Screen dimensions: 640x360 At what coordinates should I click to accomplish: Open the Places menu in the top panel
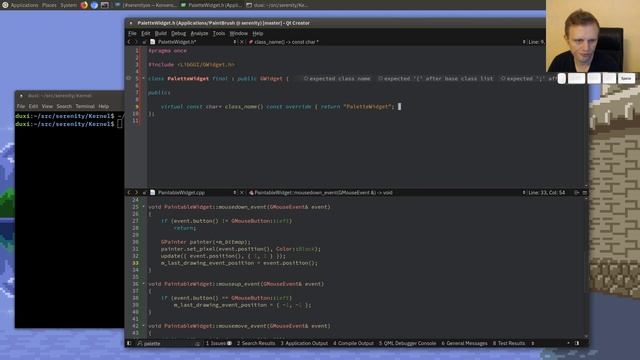tap(49, 5)
